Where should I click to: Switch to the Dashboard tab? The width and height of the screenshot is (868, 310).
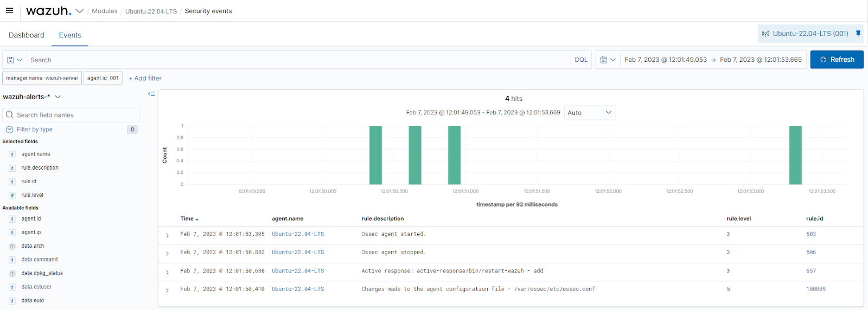tap(27, 35)
